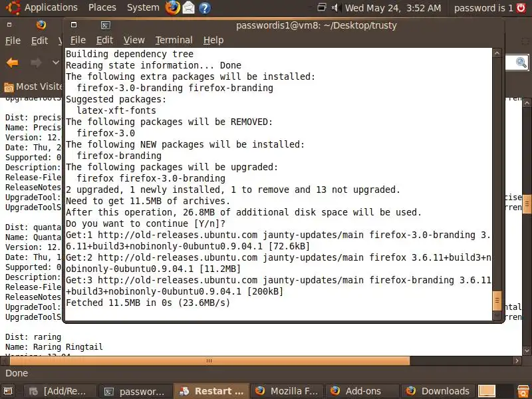Image resolution: width=532 pixels, height=399 pixels.
Task: Click the Firefox window menu button
Action: point(9,25)
